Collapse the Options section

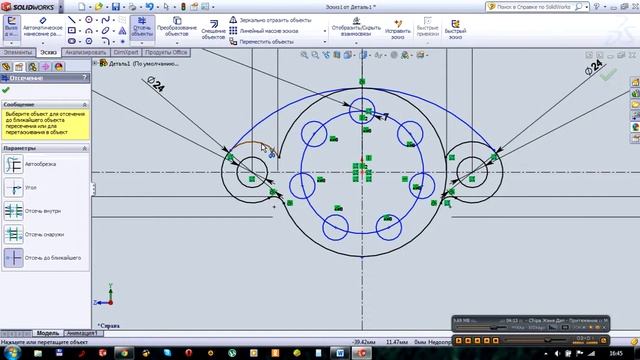click(x=84, y=148)
